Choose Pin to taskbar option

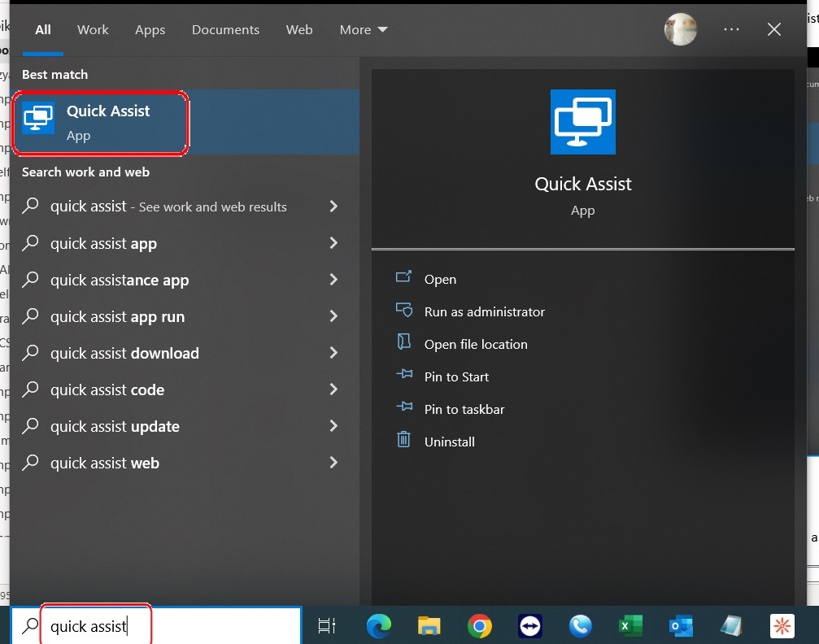pos(464,409)
